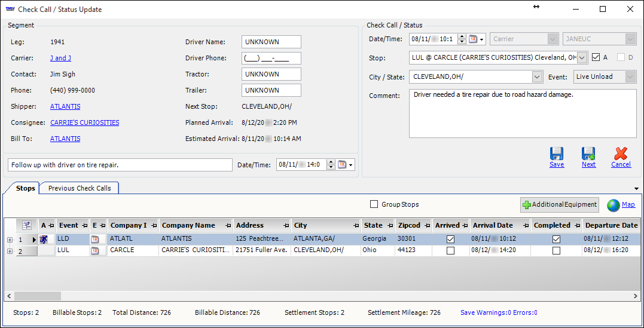644x328 pixels.
Task: Open the Stop dropdown list
Action: click(582, 58)
